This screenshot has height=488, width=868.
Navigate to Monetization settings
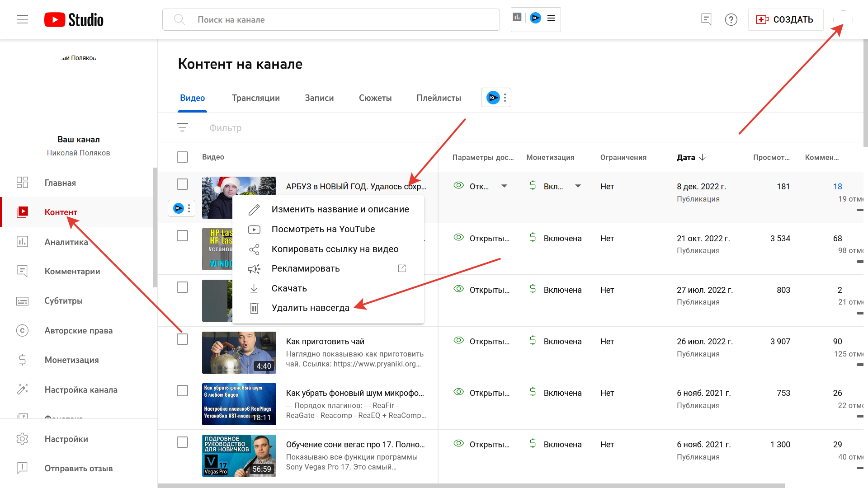(x=71, y=359)
